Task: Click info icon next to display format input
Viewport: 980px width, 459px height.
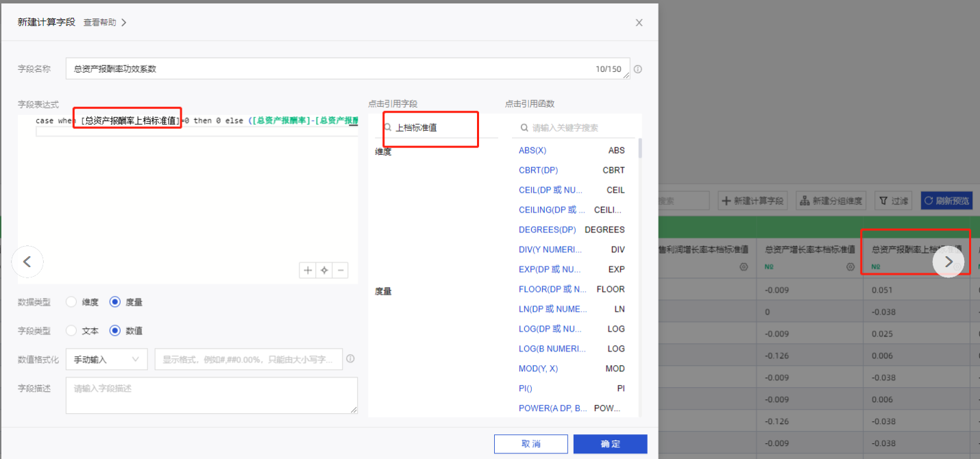Action: click(x=350, y=359)
